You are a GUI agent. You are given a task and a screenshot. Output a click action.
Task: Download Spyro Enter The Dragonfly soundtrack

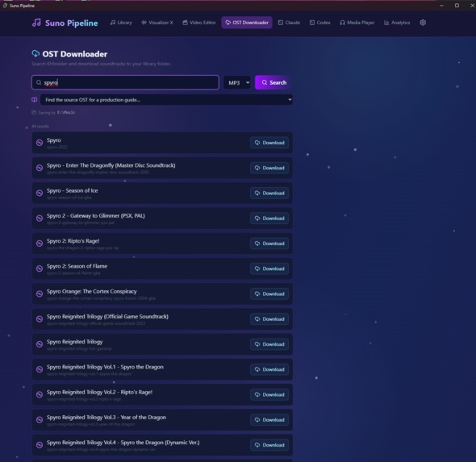(269, 168)
